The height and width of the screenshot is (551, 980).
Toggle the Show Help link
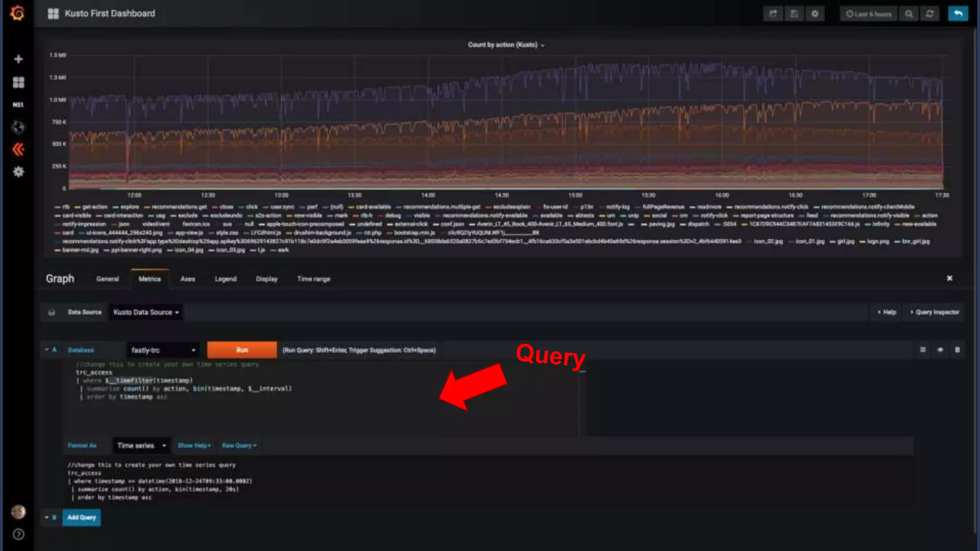[x=194, y=445]
